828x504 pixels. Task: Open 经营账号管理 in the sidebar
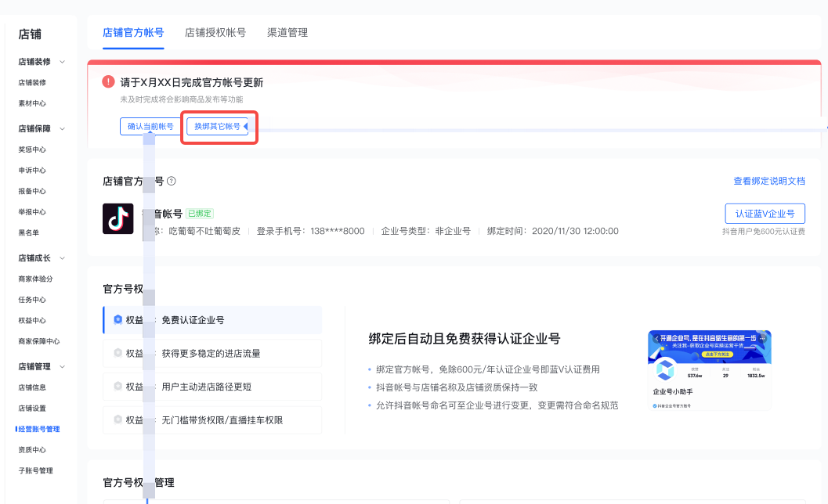coord(39,429)
